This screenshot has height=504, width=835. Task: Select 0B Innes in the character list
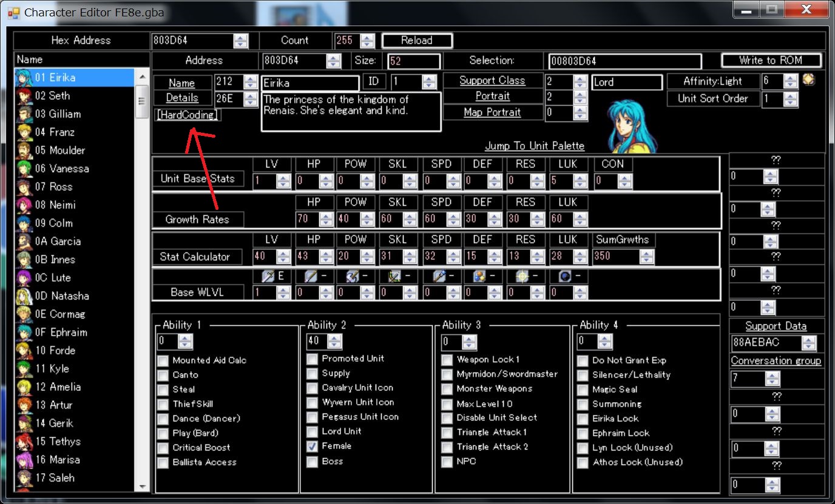pyautogui.click(x=75, y=260)
